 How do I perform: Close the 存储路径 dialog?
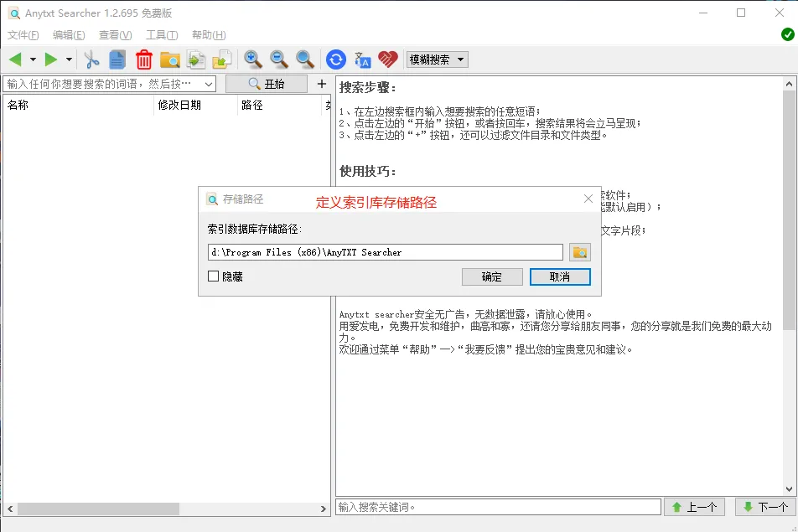coord(588,199)
